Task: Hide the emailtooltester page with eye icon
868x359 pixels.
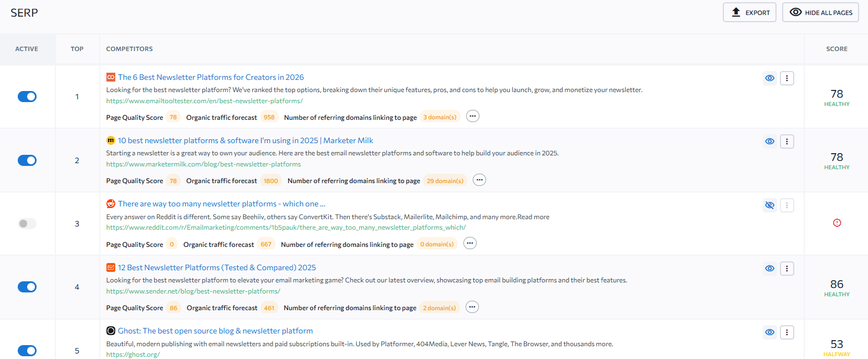Action: (769, 78)
